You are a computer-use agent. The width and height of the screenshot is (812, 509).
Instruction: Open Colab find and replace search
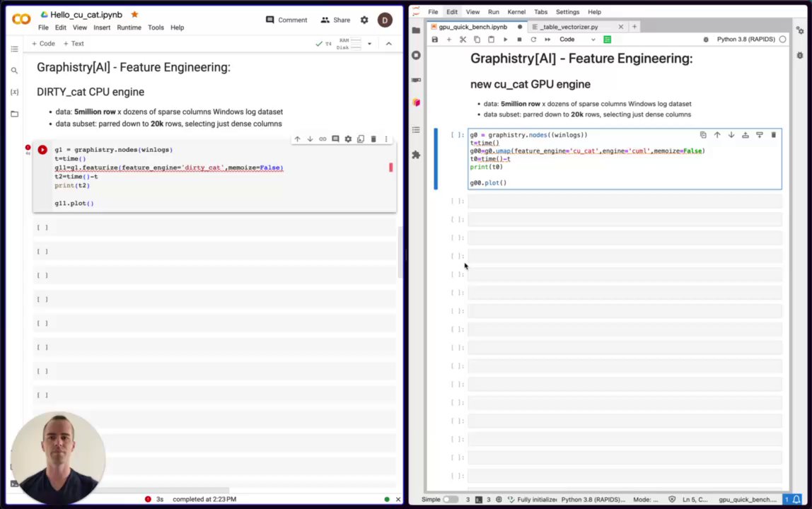(x=14, y=71)
